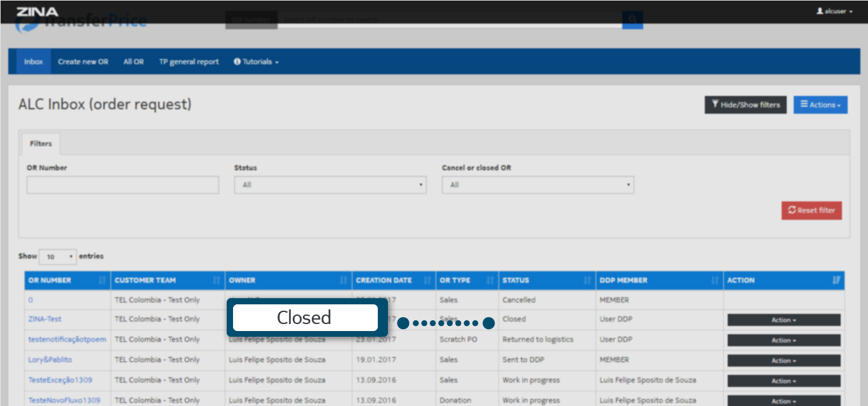Click the Hide/Show filters button
This screenshot has width=868, height=406.
(745, 105)
